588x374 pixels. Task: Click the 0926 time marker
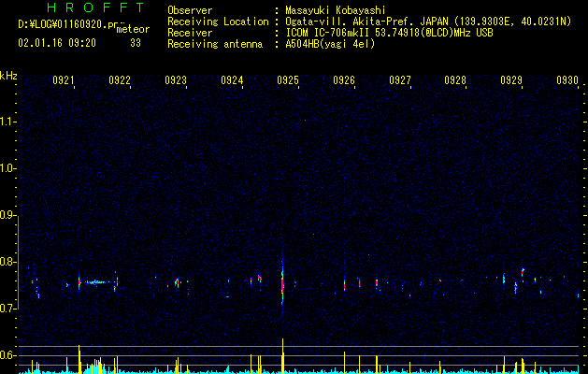344,79
